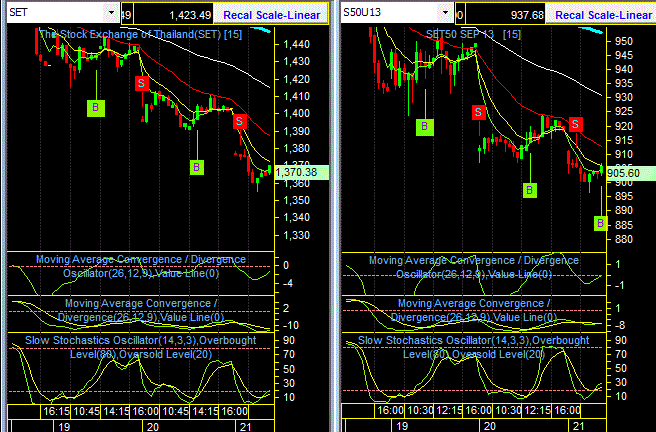The height and width of the screenshot is (432, 656).
Task: Click the -4 label on SET MACD oscillator axis
Action: [287, 284]
